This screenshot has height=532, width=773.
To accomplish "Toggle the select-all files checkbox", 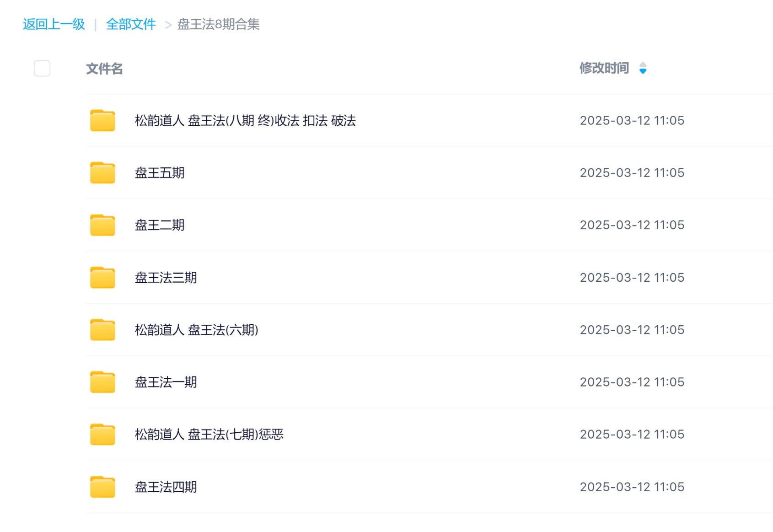I will point(42,69).
